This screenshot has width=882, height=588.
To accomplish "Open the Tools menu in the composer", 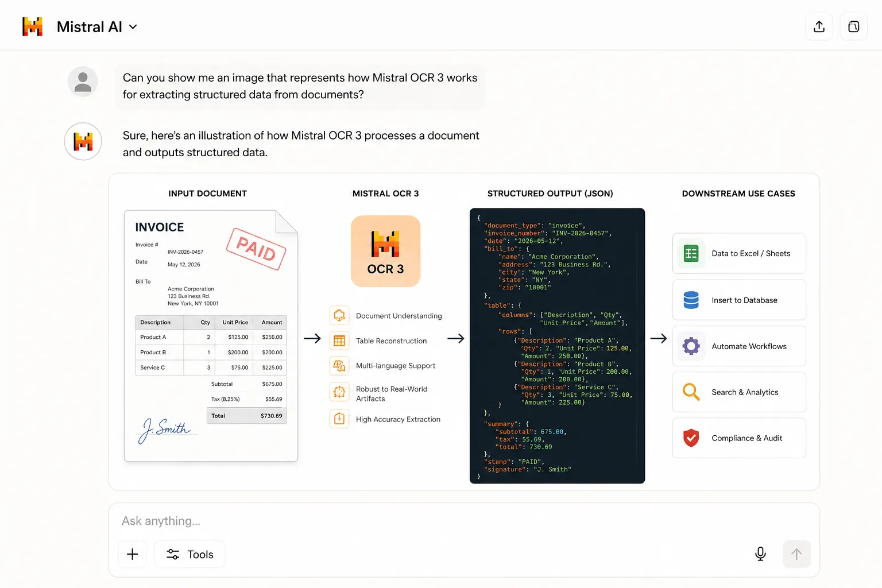I will tap(190, 554).
